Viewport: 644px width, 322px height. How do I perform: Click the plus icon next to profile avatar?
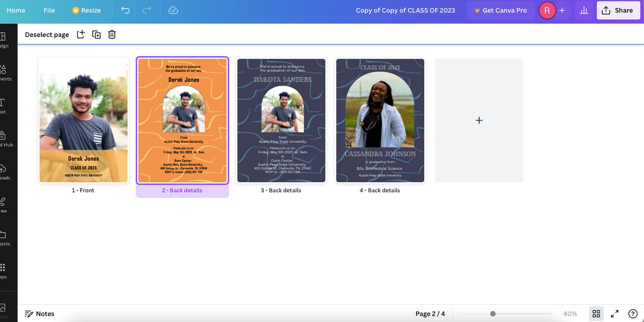[562, 10]
